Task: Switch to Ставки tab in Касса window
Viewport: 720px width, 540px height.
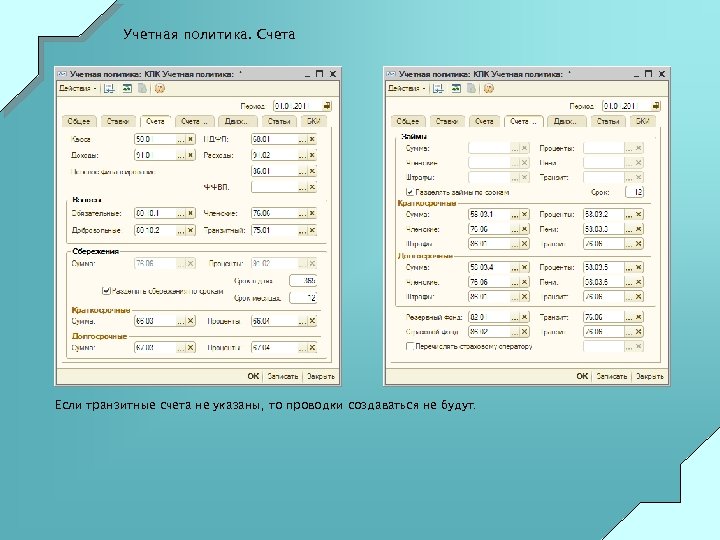Action: (x=118, y=121)
